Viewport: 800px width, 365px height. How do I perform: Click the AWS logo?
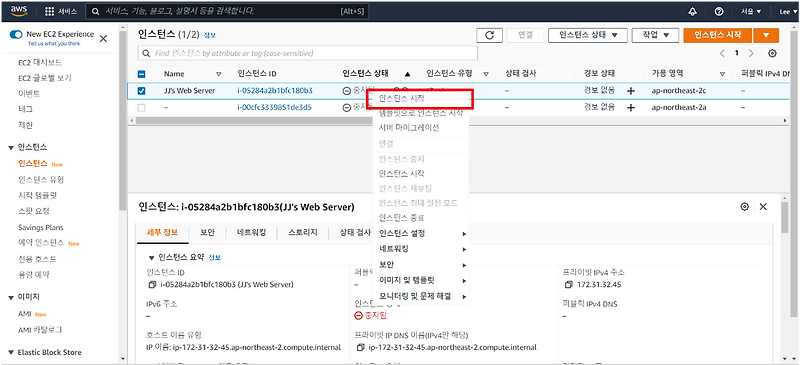(19, 11)
